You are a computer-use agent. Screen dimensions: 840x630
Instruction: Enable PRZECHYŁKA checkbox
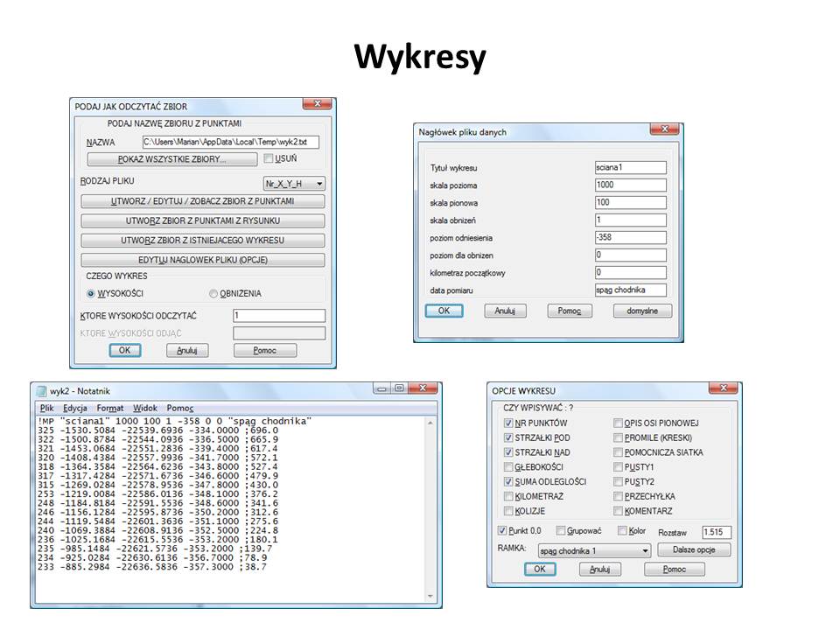(618, 496)
